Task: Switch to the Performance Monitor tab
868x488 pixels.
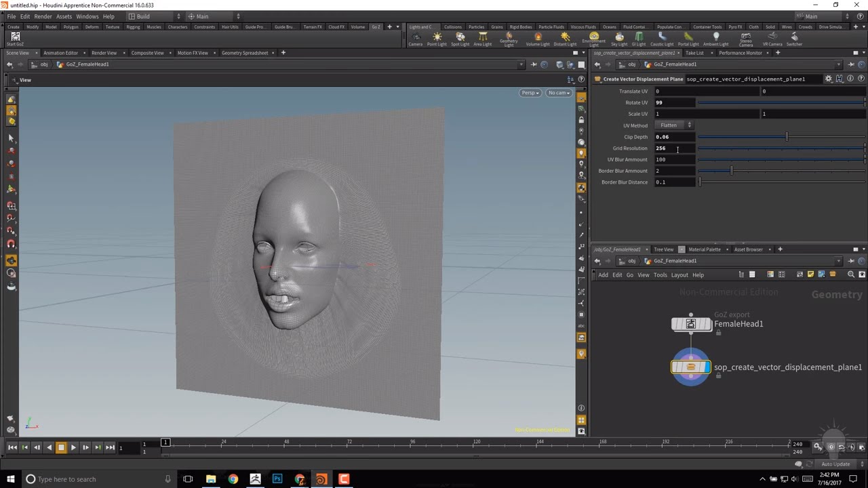Action: [x=741, y=53]
